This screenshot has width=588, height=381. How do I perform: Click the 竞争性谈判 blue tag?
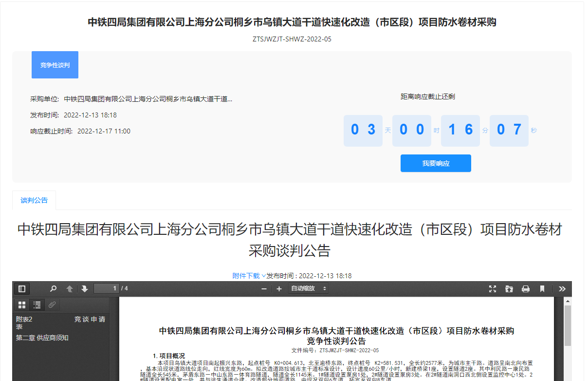click(55, 65)
